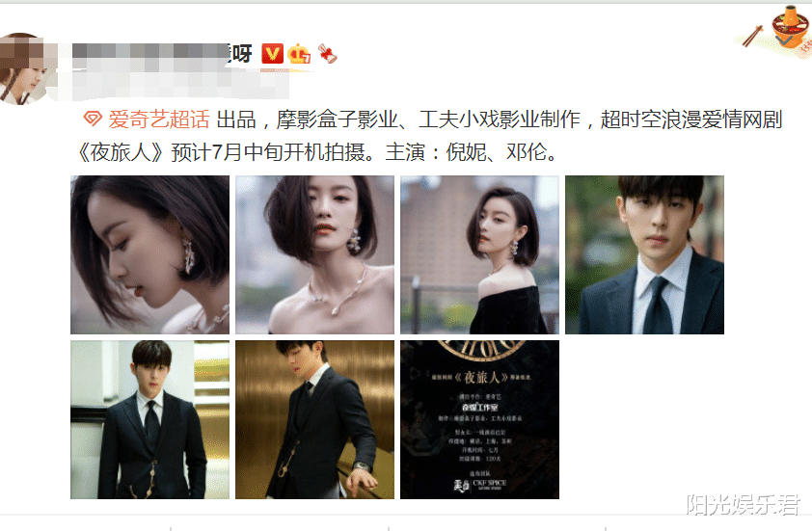Click the chopsticks graphic at top right

(752, 36)
